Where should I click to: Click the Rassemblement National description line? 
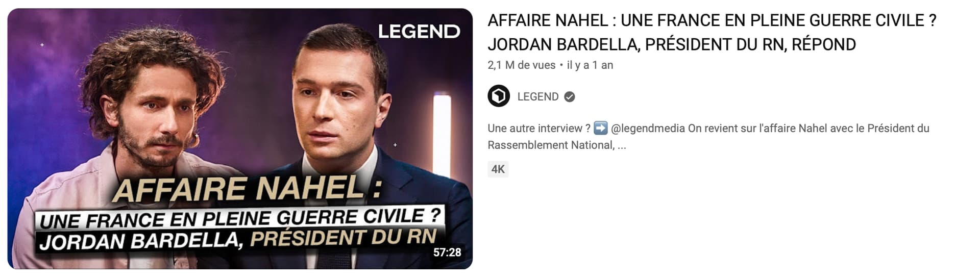557,145
